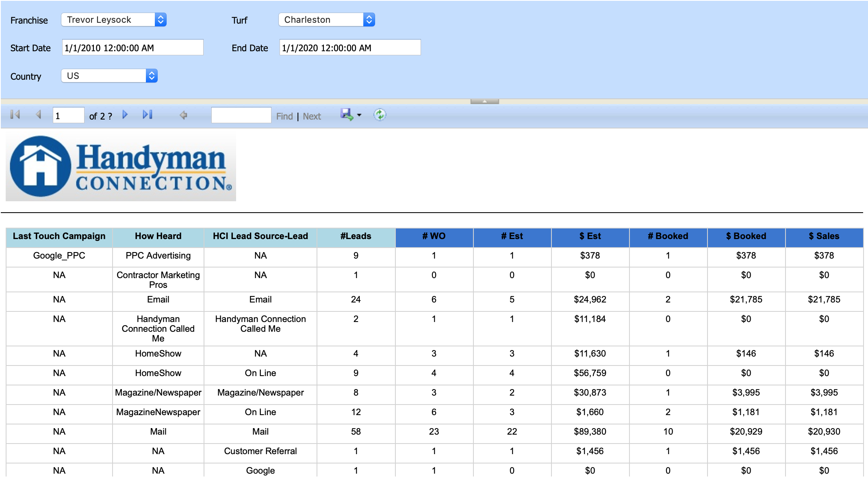868x483 pixels.
Task: Click the back to parent report arrow
Action: [183, 115]
